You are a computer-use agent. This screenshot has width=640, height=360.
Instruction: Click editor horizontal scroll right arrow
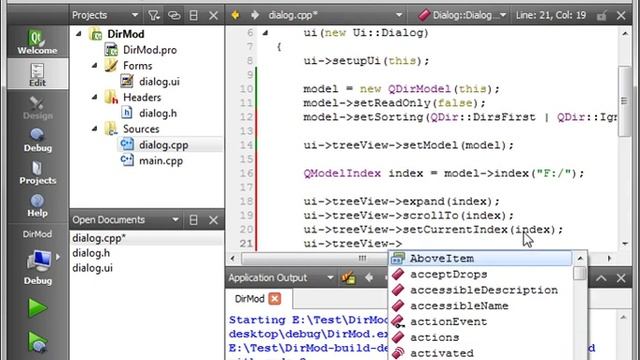click(x=609, y=258)
